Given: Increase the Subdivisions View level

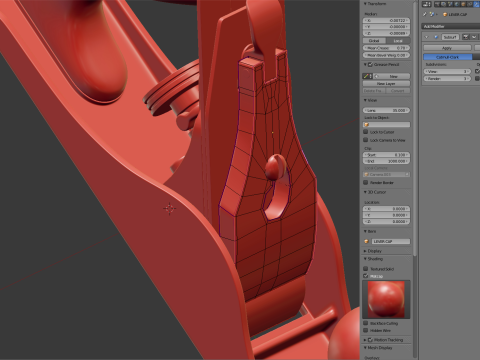Looking at the screenshot, I should point(469,71).
